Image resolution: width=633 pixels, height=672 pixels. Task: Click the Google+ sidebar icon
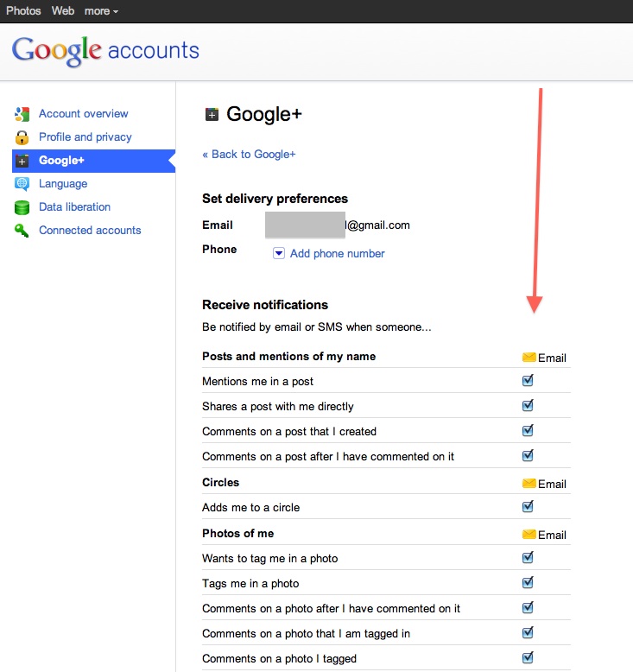point(22,161)
